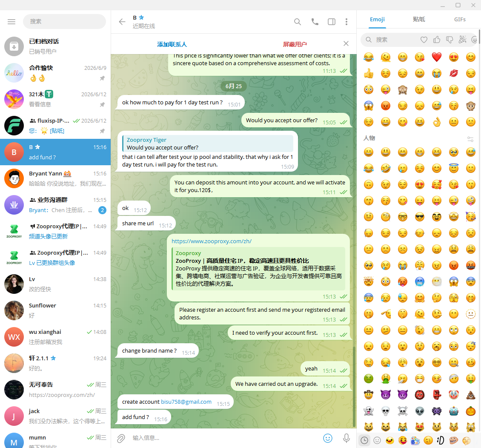Open the three-dot chat options menu
The image size is (481, 448).
pyautogui.click(x=346, y=21)
